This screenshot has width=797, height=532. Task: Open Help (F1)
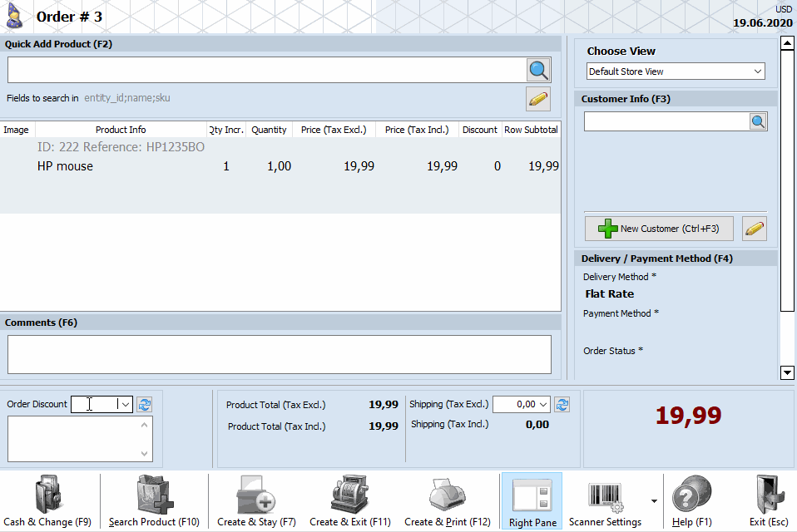click(x=692, y=501)
